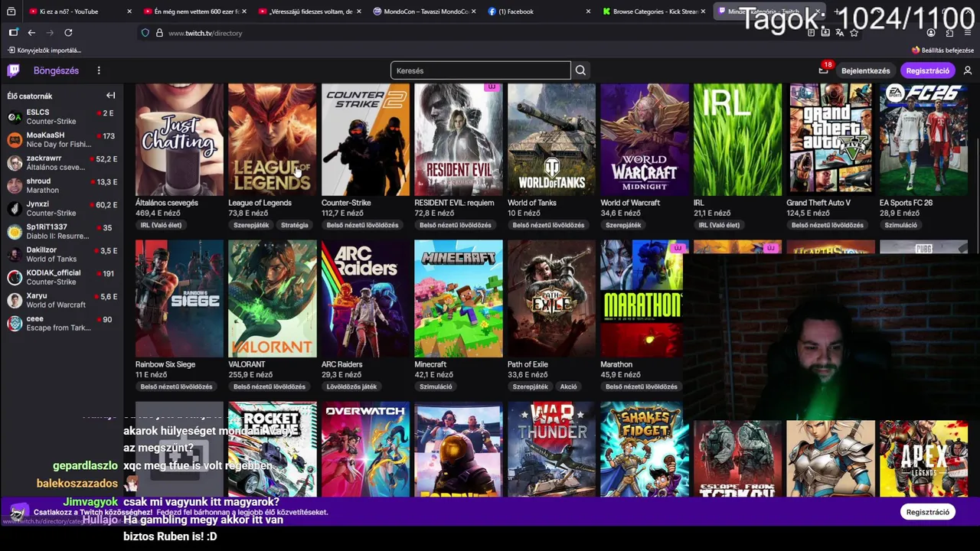Close the Facebook tab
Screen dimensions: 980x551
point(588,11)
